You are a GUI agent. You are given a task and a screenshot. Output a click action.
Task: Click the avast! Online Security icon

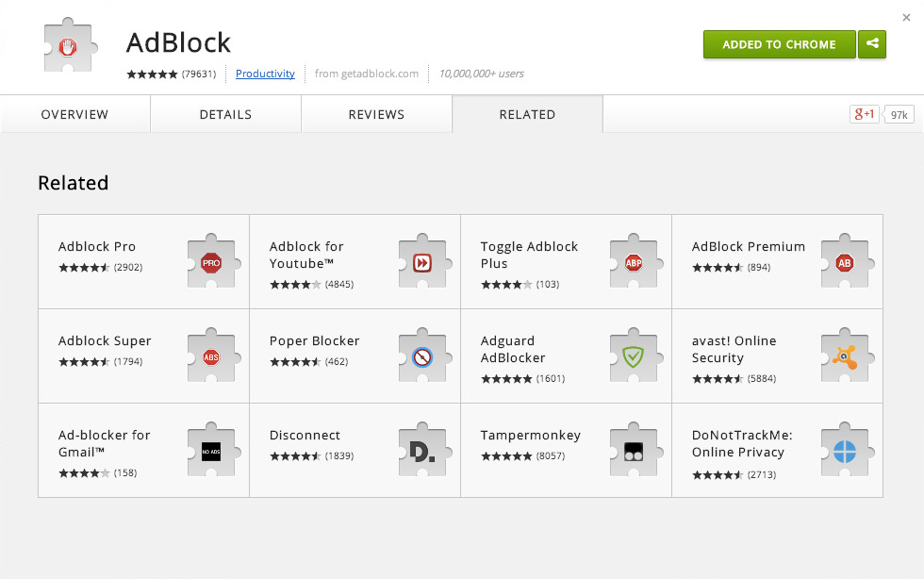[x=848, y=356]
